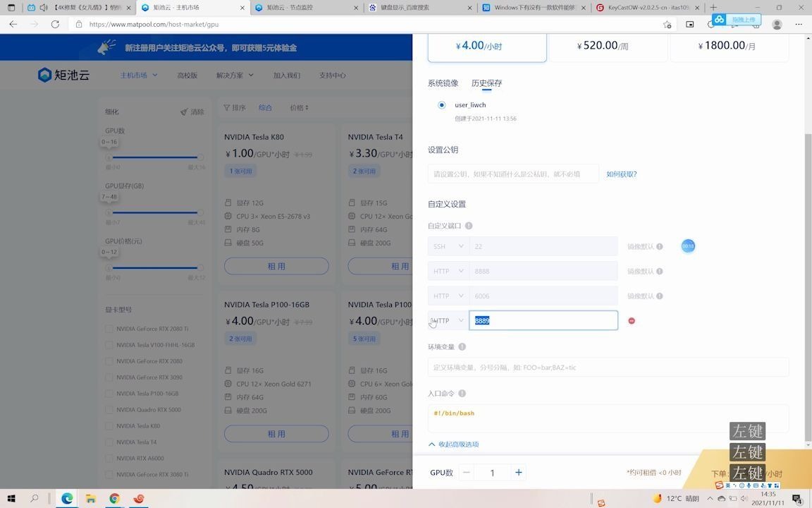Viewport: 812px width, 508px height.
Task: Open the browser settings and more menu
Action: tap(798, 25)
